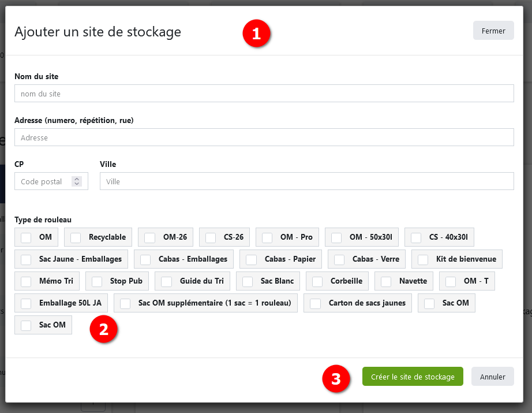
Task: Check the Stop Pub option
Action: [97, 281]
